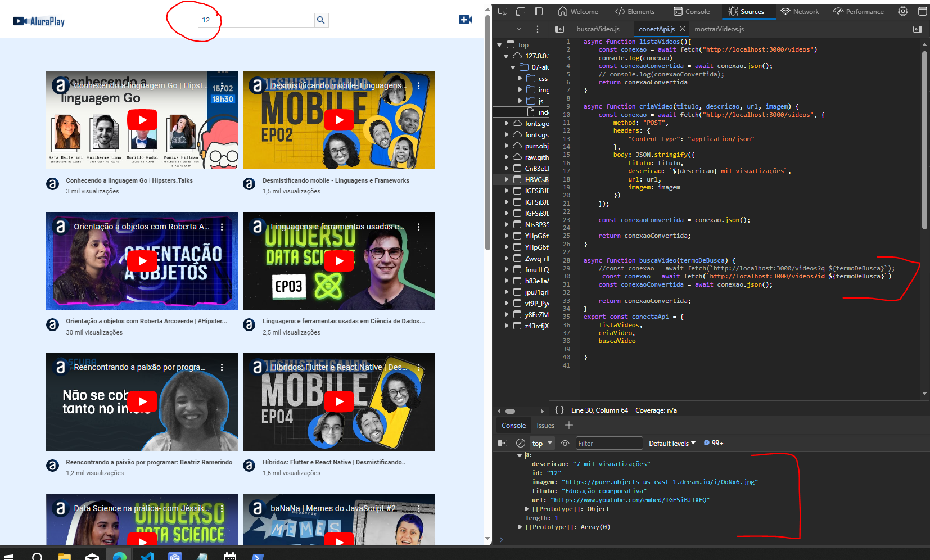
Task: Click the dock side icon in DevTools corner
Action: tap(922, 11)
